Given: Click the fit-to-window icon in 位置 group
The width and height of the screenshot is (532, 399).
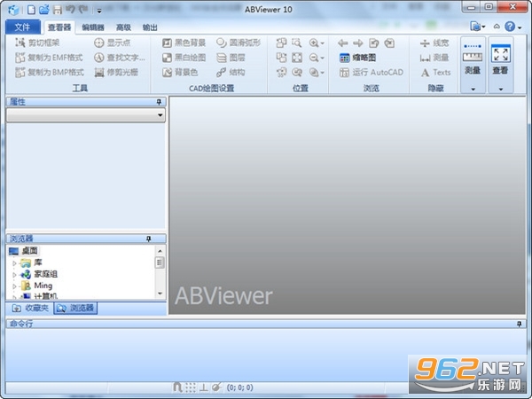Looking at the screenshot, I should [297, 58].
